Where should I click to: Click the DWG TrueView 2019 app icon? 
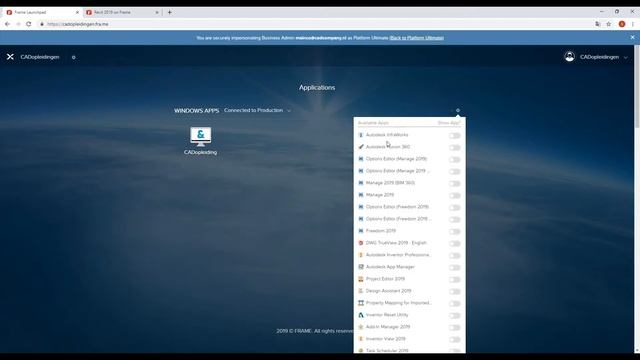[x=361, y=243]
